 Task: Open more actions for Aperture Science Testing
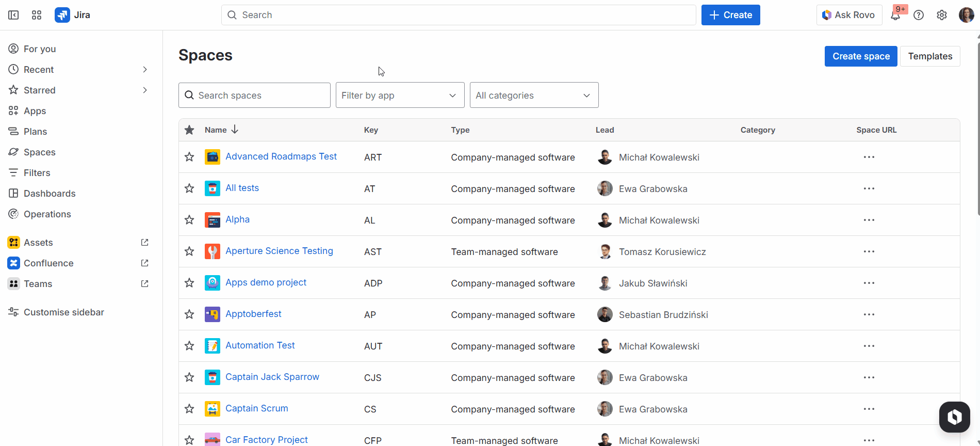pos(869,251)
